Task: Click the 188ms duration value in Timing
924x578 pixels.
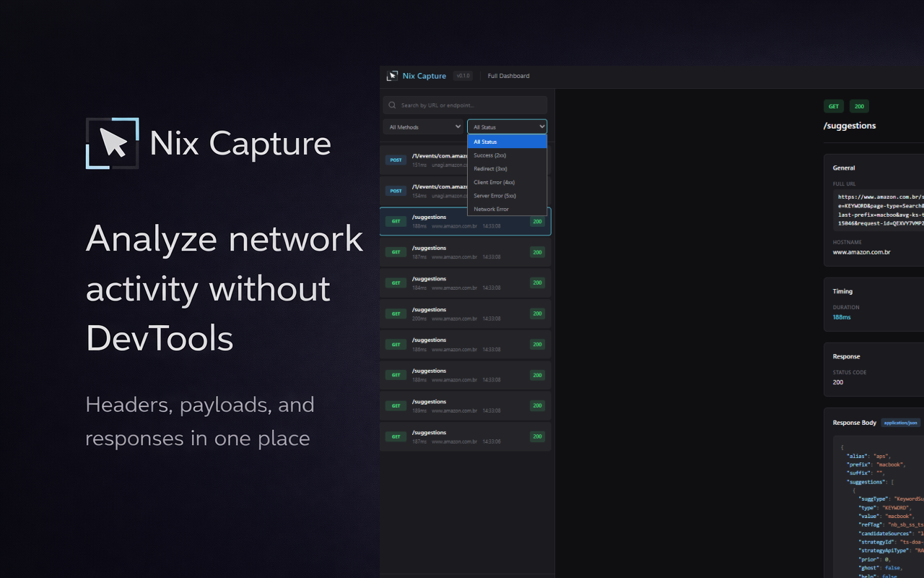Action: (842, 317)
